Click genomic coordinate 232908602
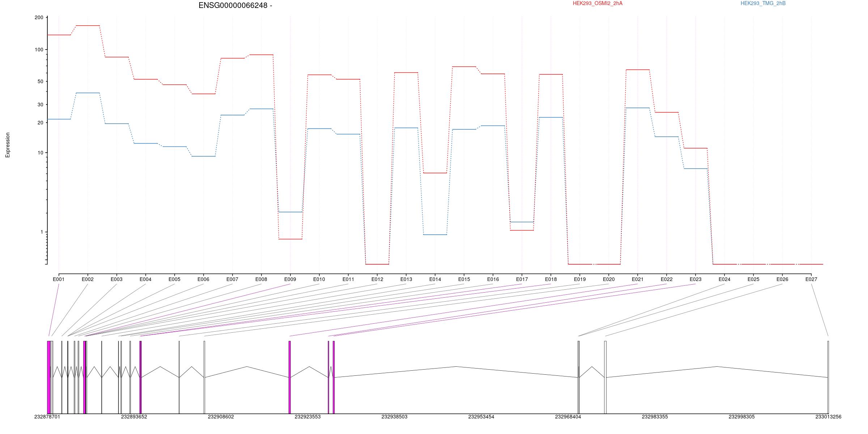The image size is (868, 434). point(221,417)
